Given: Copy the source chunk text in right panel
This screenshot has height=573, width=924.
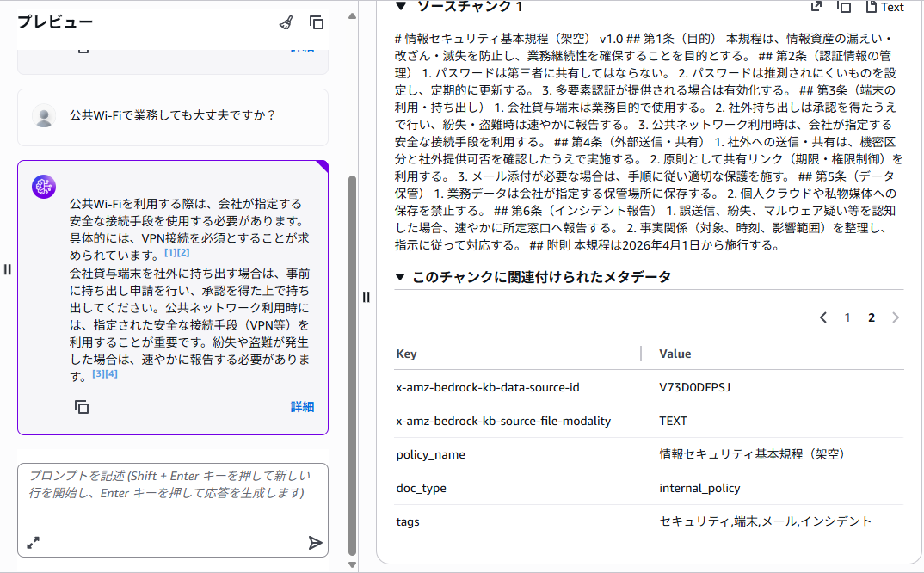Looking at the screenshot, I should (x=845, y=7).
